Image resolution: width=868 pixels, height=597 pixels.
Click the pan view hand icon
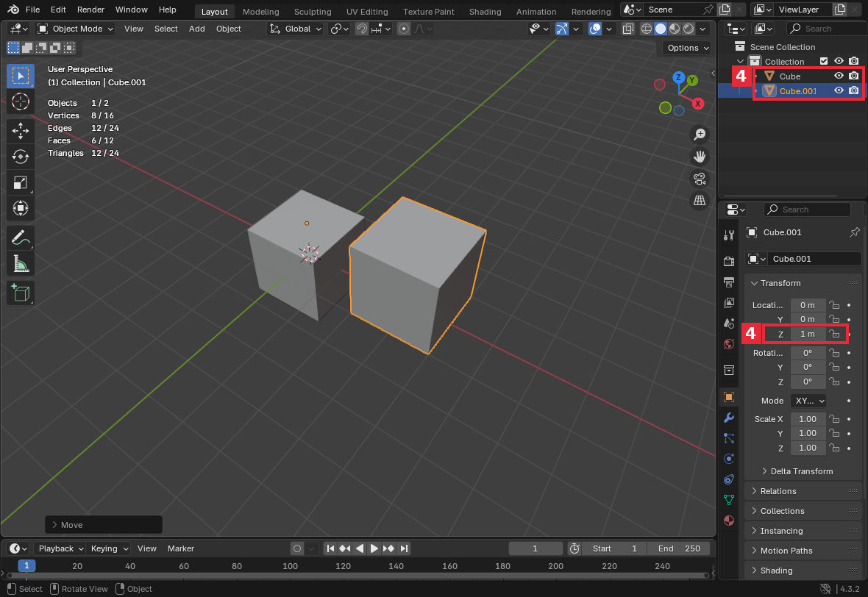700,157
